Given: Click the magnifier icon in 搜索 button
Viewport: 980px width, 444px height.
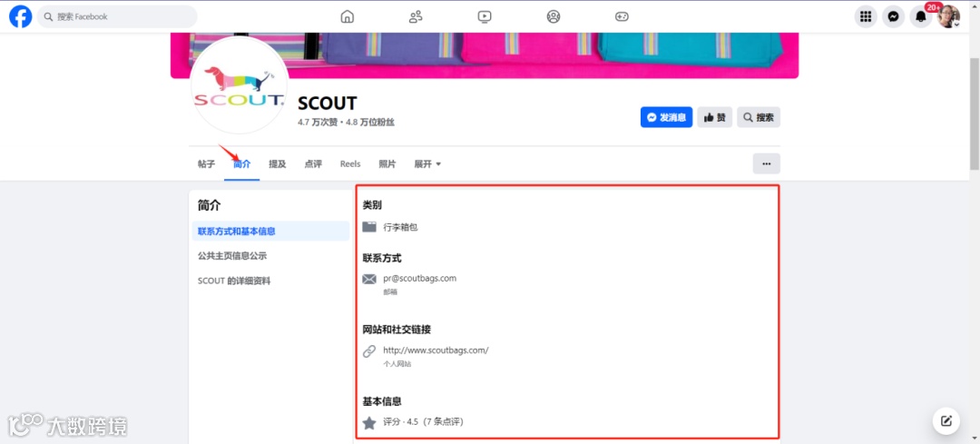Looking at the screenshot, I should point(748,117).
